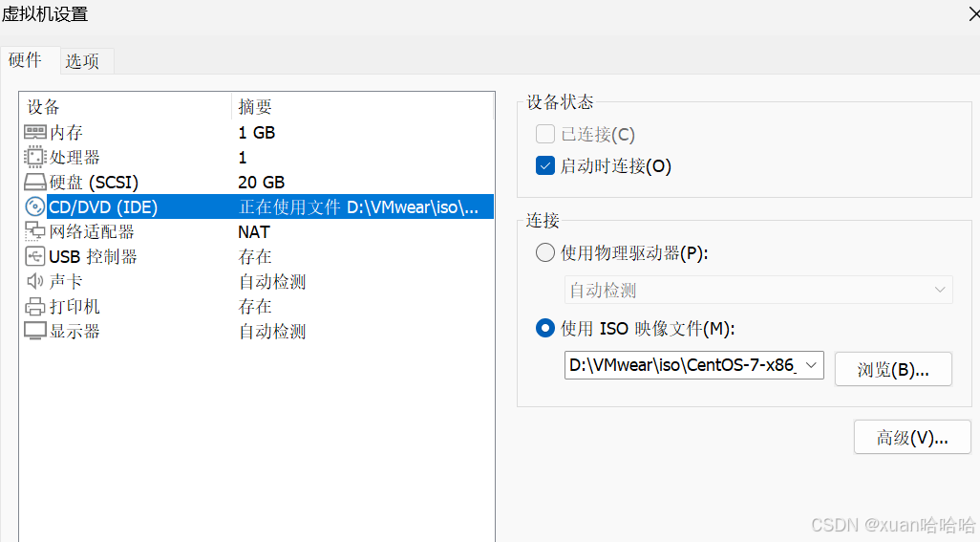
Task: Click the hard disk (硬盘 SCSI) icon
Action: tap(35, 182)
